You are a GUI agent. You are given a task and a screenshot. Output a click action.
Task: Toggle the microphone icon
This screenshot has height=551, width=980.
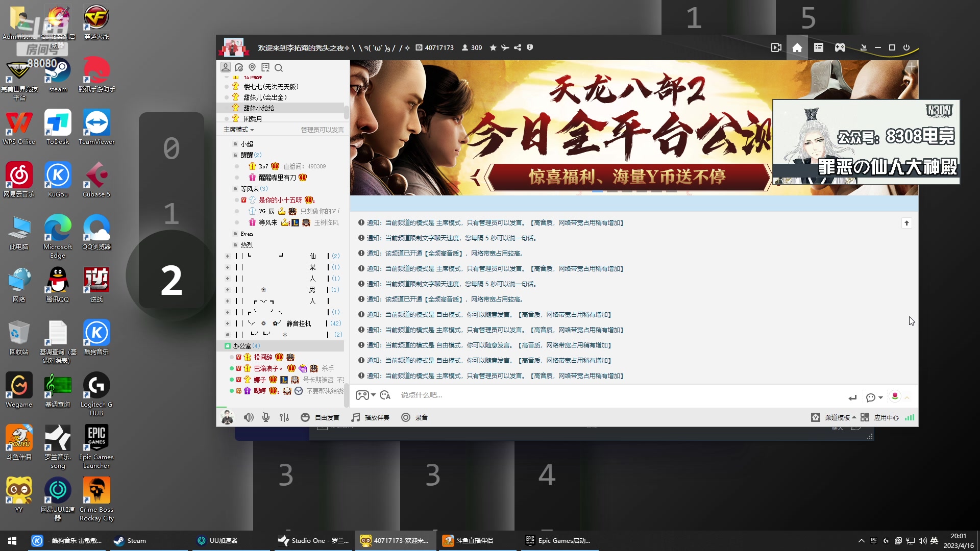pos(266,417)
